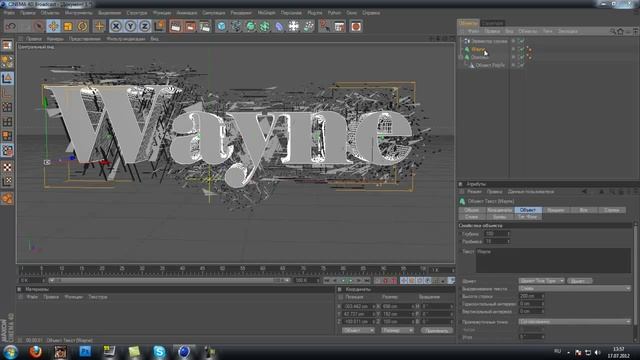
Task: Open the Coordinates tab in Attributes
Action: point(499,210)
